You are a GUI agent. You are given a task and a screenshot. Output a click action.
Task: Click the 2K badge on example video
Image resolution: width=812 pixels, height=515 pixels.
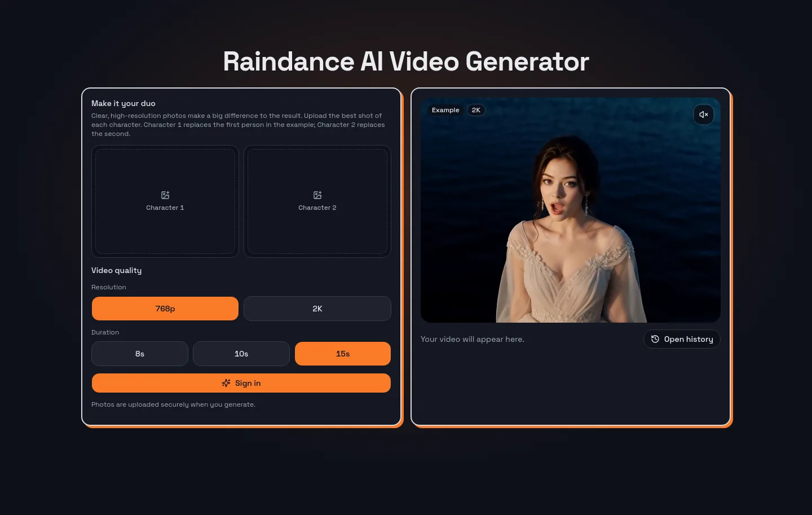click(476, 110)
